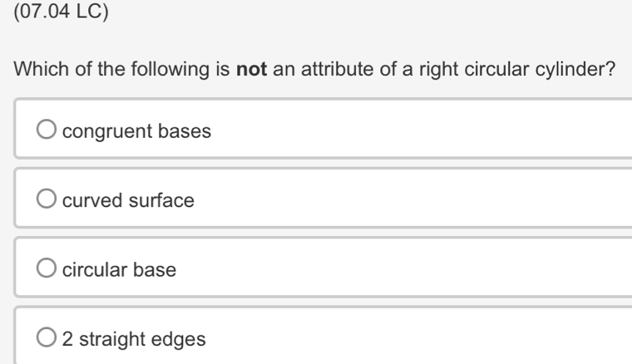Click the '2 straight edges' label text
632x364 pixels.
135,339
